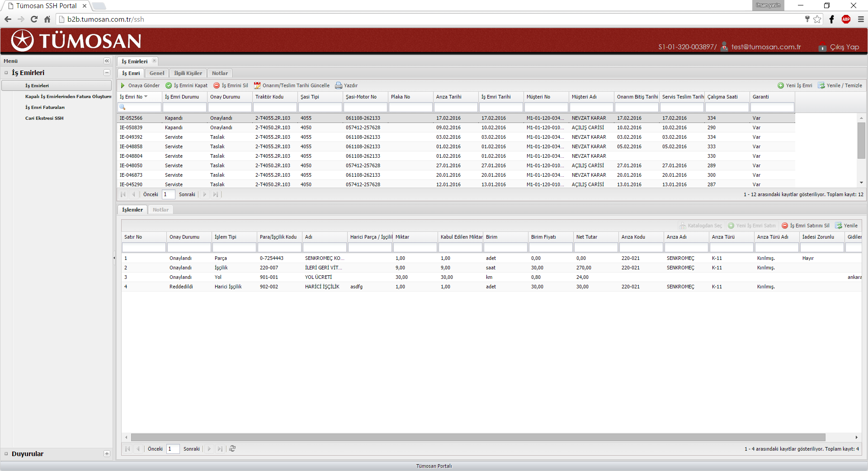Select the İşlemler tab
Image resolution: width=868 pixels, height=471 pixels.
132,210
